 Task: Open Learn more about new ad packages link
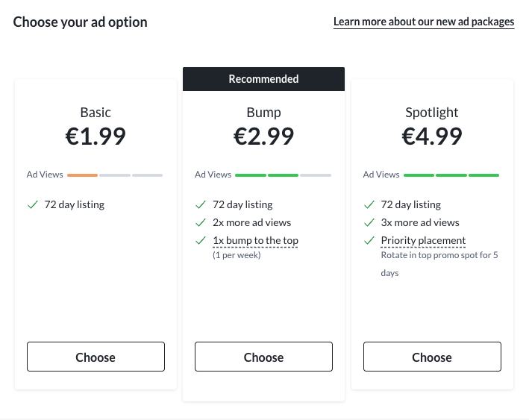click(x=423, y=22)
